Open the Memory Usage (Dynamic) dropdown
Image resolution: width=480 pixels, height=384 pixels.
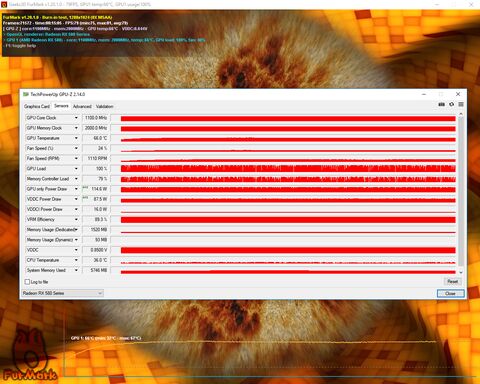(76, 240)
